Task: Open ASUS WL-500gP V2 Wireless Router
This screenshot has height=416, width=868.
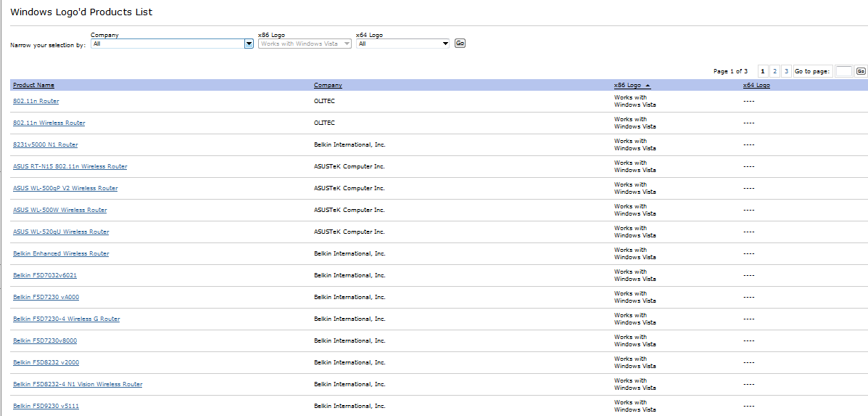Action: coord(65,188)
